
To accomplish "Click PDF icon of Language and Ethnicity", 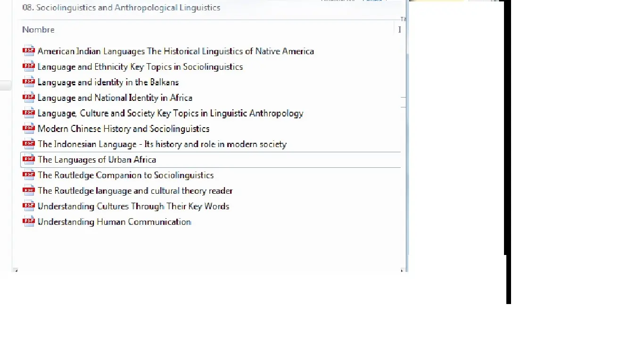I will pos(29,66).
